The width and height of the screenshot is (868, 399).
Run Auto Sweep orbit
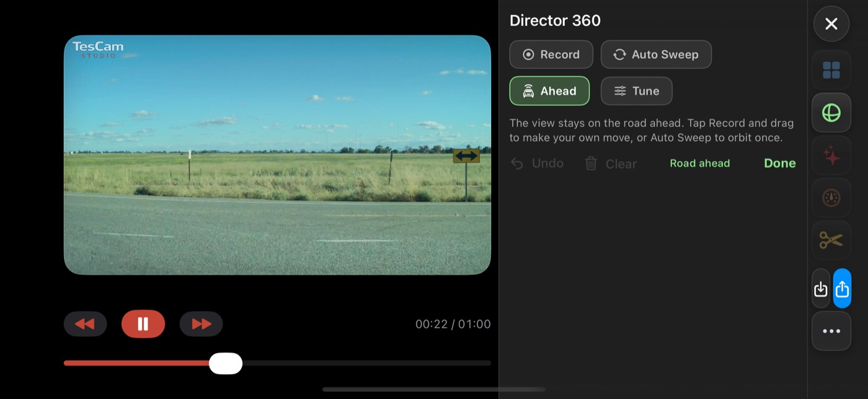click(656, 55)
